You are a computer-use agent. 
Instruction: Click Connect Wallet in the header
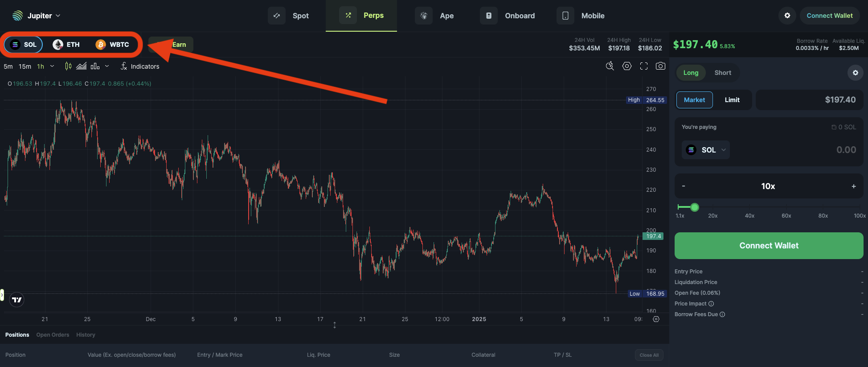coord(830,16)
